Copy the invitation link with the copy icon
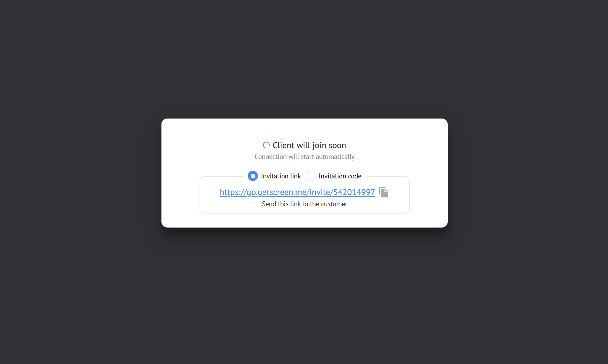The image size is (608, 364). pos(383,192)
